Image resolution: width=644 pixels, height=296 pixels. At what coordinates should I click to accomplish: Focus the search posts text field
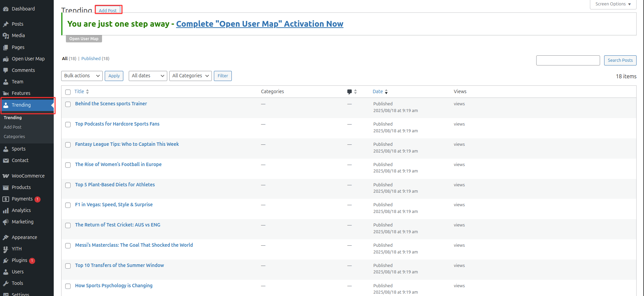(x=568, y=60)
